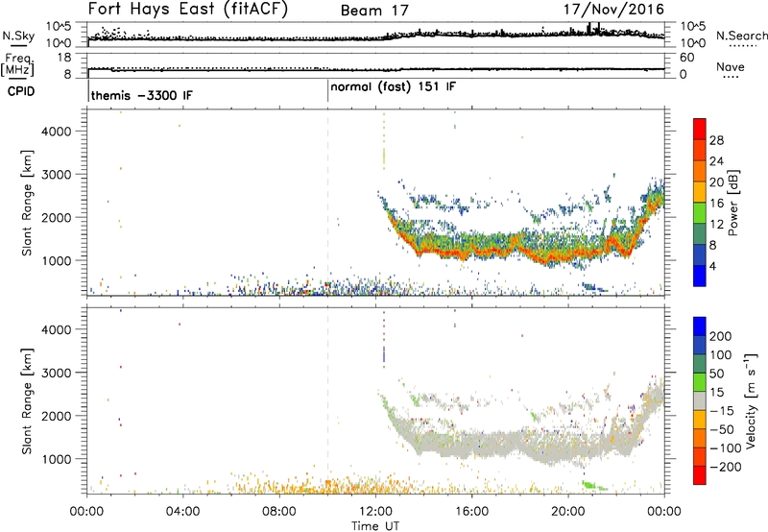Viewport: 768px width, 532px height.
Task: Click the '16:00' time axis label
Action: (x=471, y=512)
